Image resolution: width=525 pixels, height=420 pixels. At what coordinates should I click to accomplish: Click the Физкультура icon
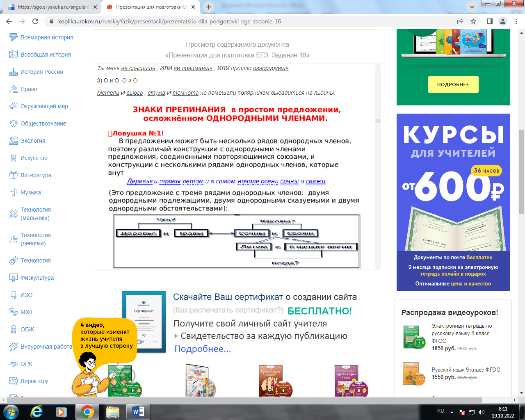click(x=14, y=278)
